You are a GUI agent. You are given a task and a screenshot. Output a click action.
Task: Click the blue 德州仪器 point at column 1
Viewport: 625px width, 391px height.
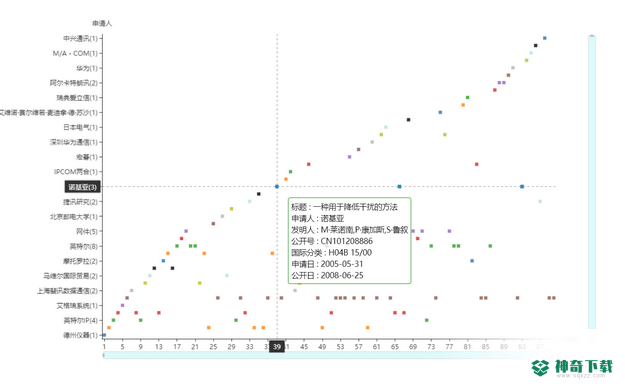click(x=104, y=335)
